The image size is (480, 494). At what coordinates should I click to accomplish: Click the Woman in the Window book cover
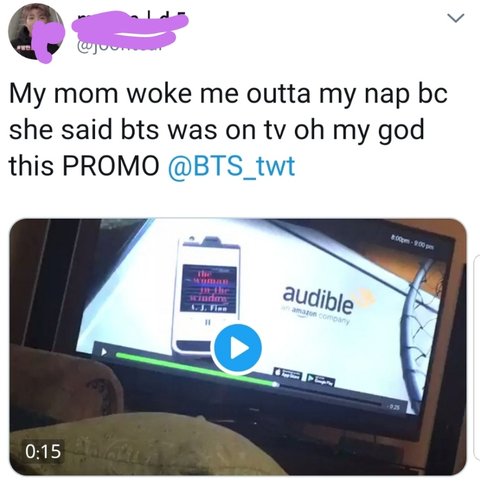pyautogui.click(x=208, y=289)
